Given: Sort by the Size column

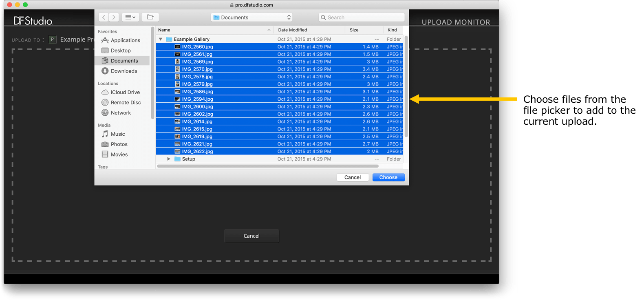Looking at the screenshot, I should (x=354, y=30).
